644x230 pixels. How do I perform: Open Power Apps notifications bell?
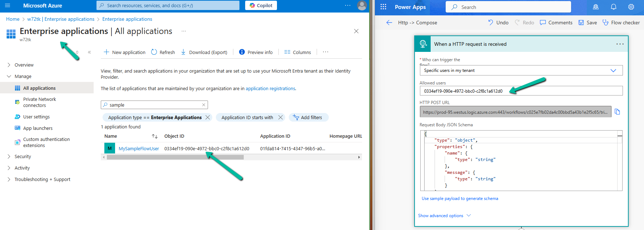coord(613,7)
